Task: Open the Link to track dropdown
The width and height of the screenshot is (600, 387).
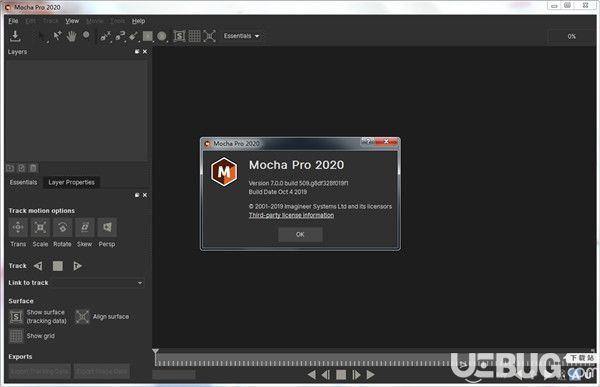Action: pyautogui.click(x=98, y=283)
